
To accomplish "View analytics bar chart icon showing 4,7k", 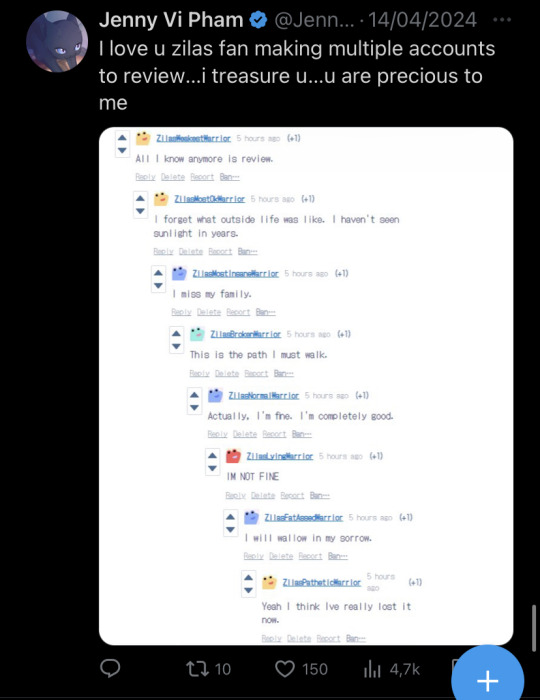I will (372, 669).
